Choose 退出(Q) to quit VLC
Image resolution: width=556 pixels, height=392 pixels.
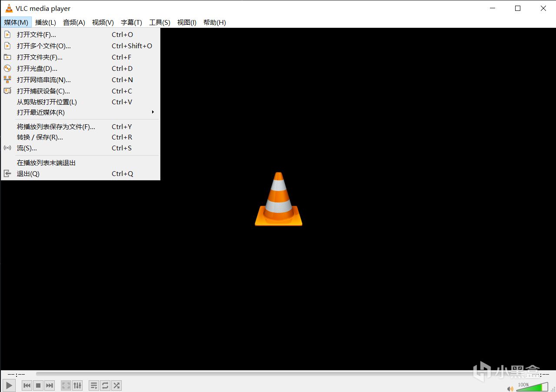click(80, 173)
